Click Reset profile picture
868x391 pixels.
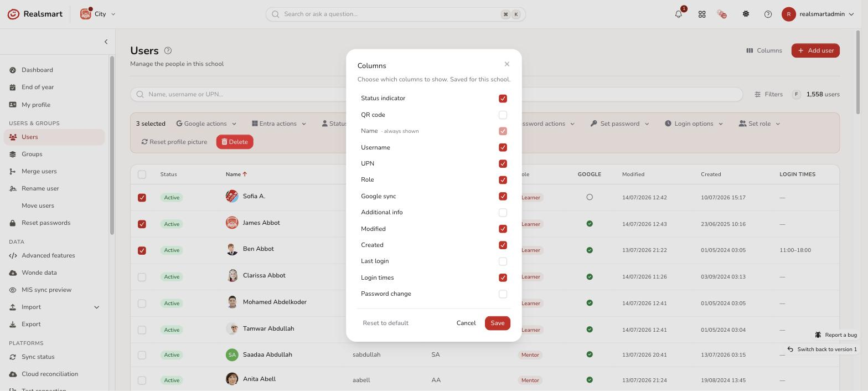[174, 142]
